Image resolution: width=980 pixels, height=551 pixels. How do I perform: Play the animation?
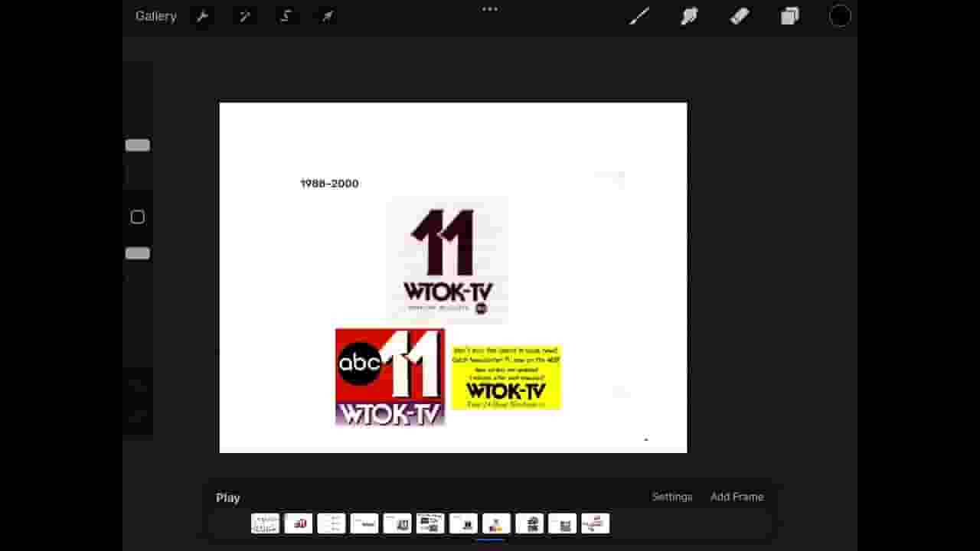pos(228,497)
